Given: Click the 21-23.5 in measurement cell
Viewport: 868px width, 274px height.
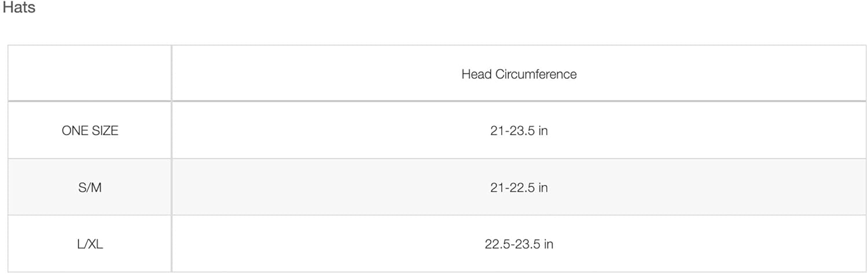Looking at the screenshot, I should pyautogui.click(x=518, y=131).
